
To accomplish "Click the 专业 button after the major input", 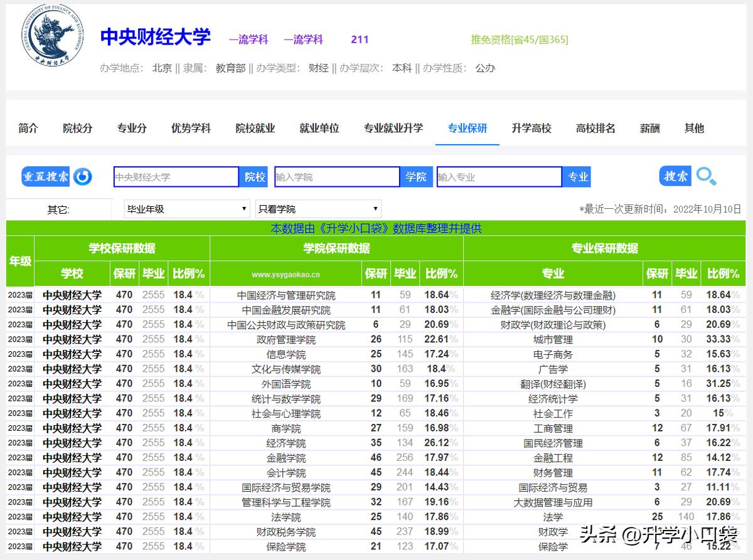I will pyautogui.click(x=576, y=176).
